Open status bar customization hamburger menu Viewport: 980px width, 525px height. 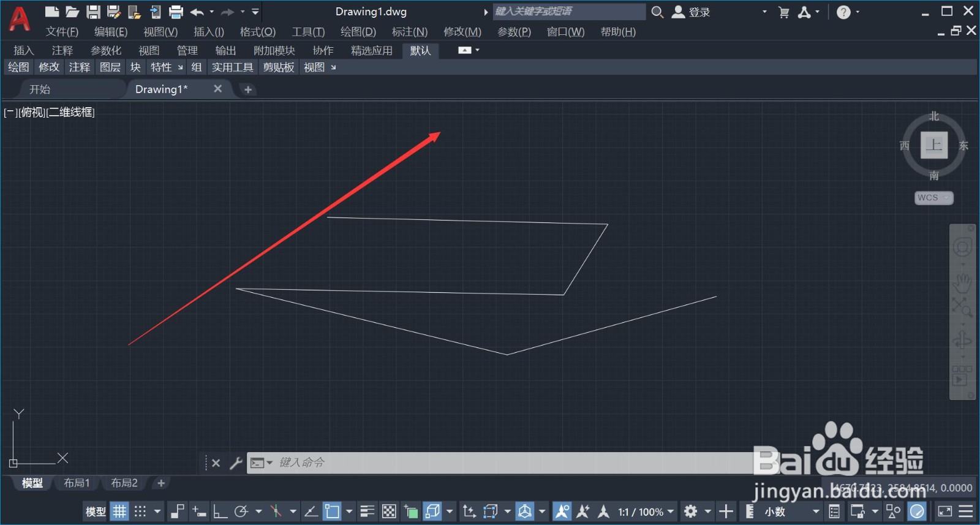click(x=966, y=511)
